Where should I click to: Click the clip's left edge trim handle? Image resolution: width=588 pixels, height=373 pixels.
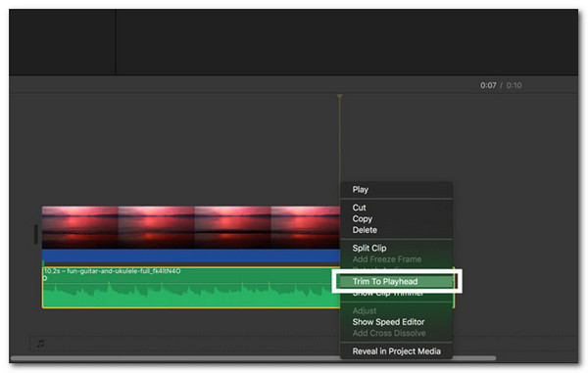click(35, 234)
